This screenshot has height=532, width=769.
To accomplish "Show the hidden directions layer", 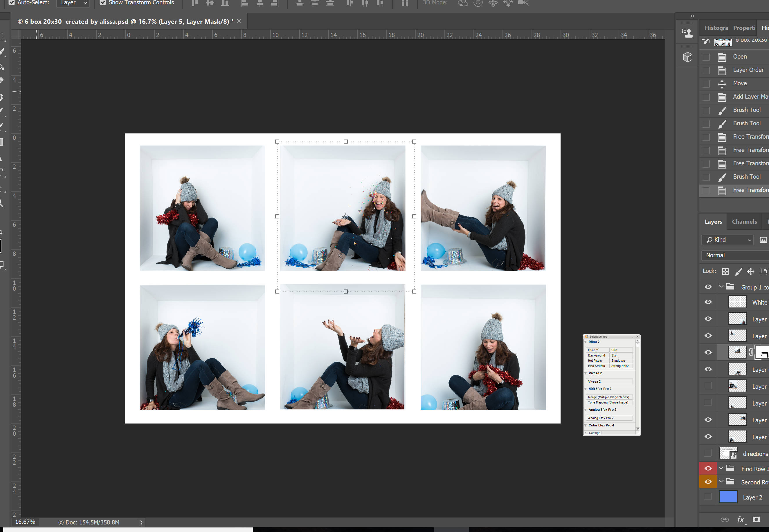I will (708, 453).
